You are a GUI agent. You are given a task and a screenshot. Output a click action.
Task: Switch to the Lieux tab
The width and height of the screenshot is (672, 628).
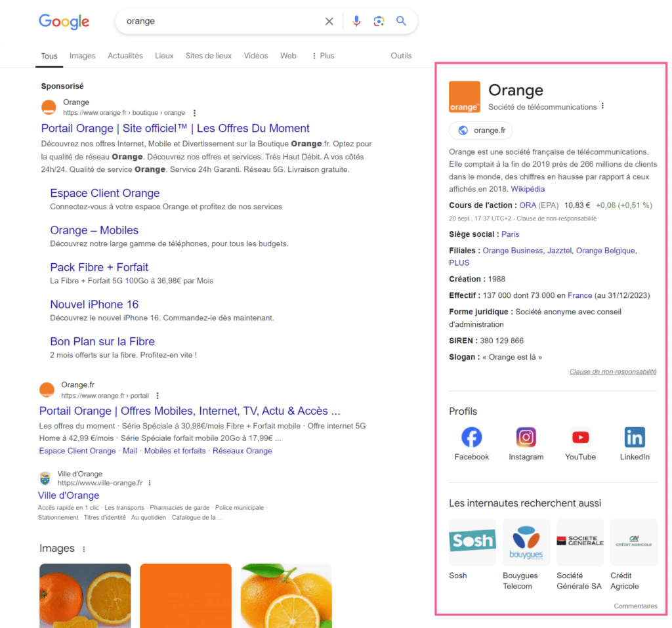coord(164,56)
